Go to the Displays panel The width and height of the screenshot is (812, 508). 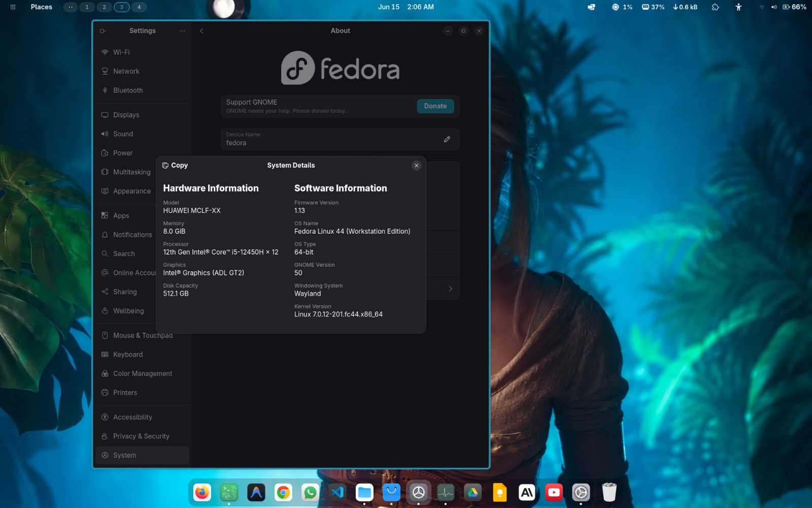(142, 115)
